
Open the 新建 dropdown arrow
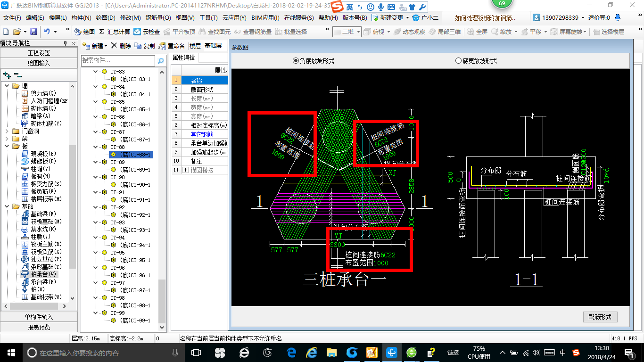[x=106, y=46]
